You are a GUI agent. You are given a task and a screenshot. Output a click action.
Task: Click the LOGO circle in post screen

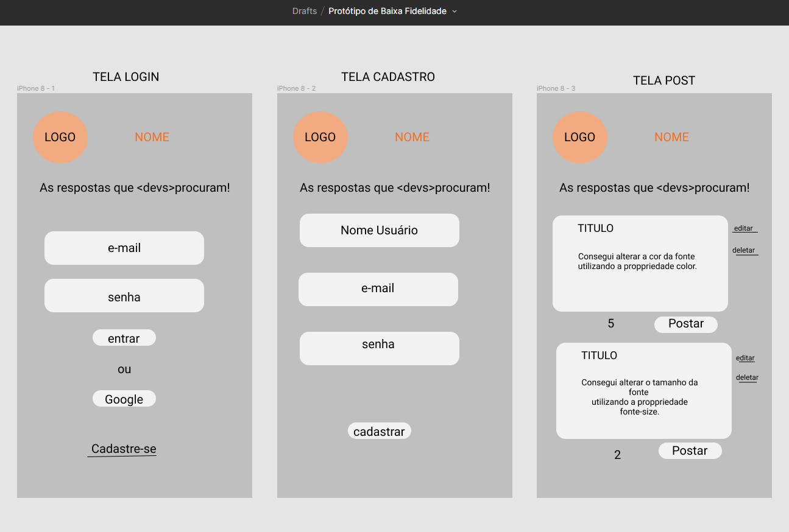(580, 138)
